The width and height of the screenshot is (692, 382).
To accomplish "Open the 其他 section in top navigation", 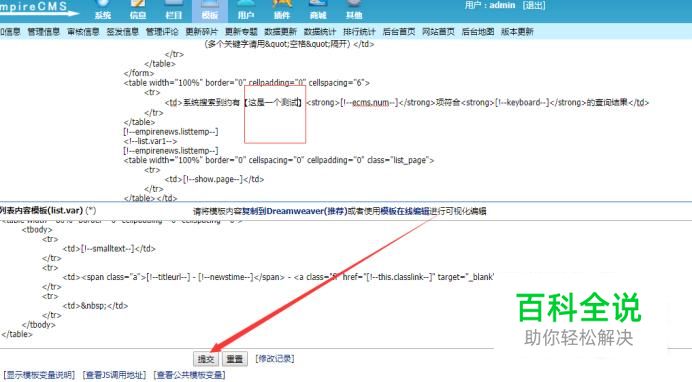I will (354, 11).
